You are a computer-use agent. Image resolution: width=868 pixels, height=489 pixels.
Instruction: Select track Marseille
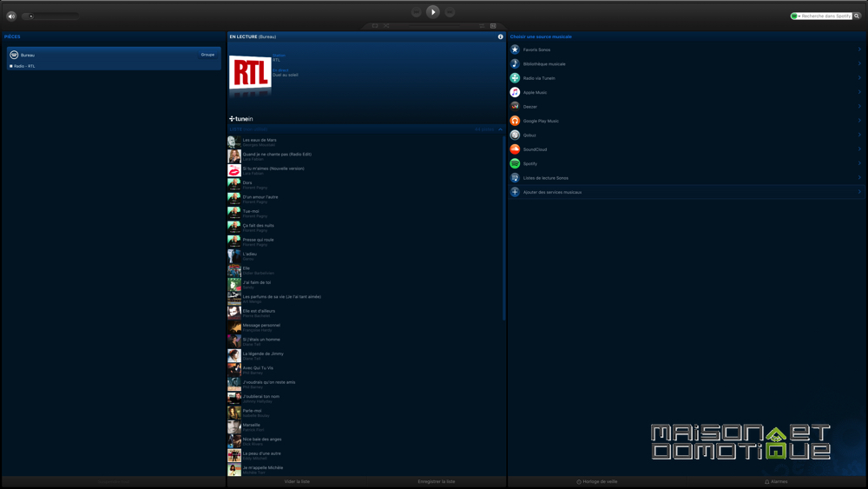(365, 427)
